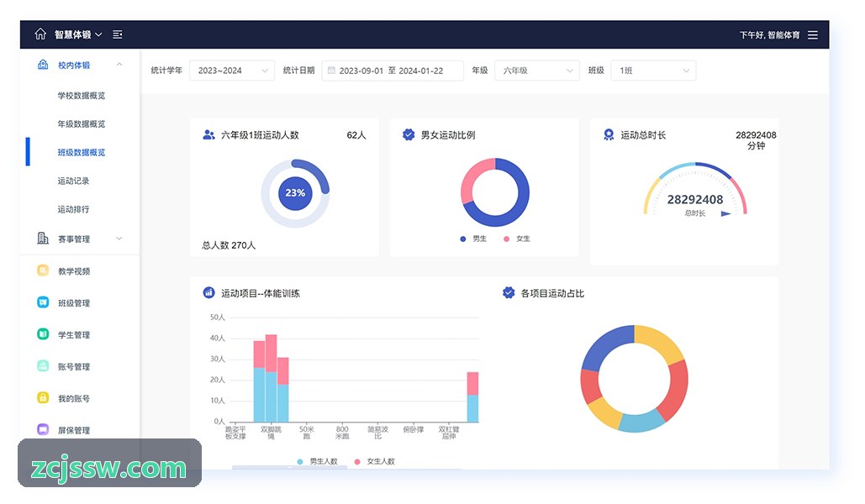
Task: Toggle 女生人数 legend in bar chart
Action: coord(375,461)
